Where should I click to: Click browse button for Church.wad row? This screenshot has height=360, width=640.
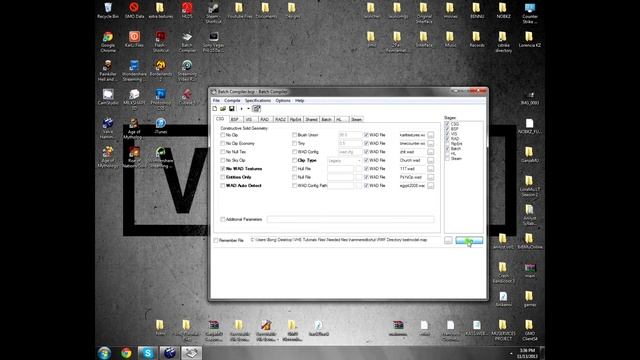click(431, 160)
